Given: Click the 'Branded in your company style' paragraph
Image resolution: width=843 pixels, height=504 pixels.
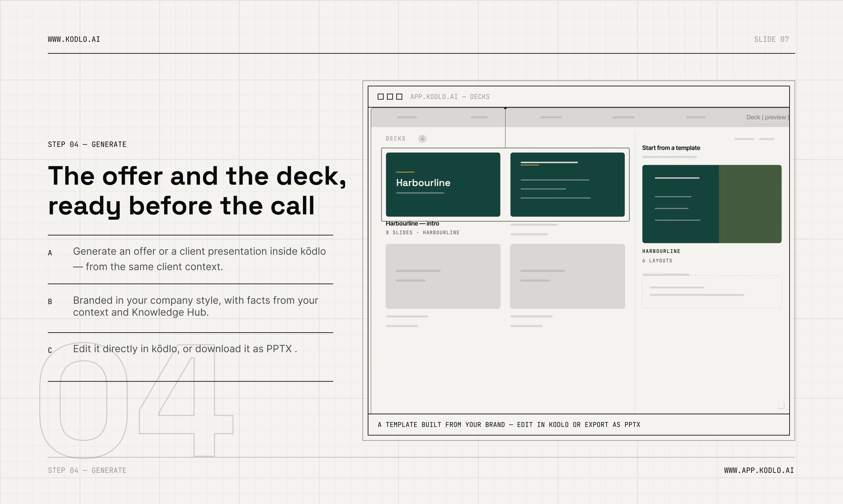Looking at the screenshot, I should coord(195,306).
